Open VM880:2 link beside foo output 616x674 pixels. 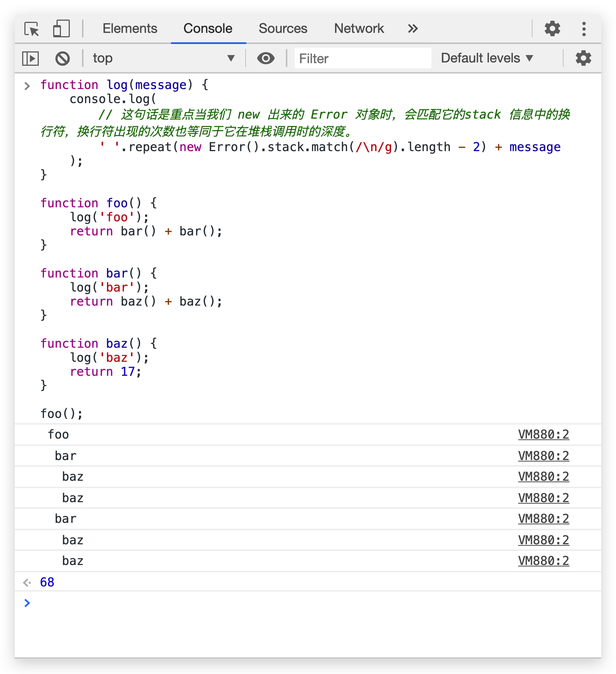[x=543, y=435]
